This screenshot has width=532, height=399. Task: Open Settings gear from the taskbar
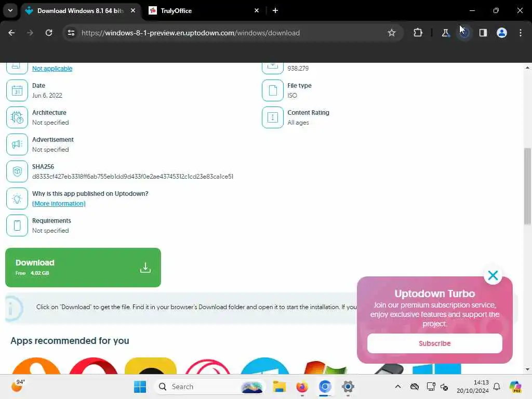348,387
